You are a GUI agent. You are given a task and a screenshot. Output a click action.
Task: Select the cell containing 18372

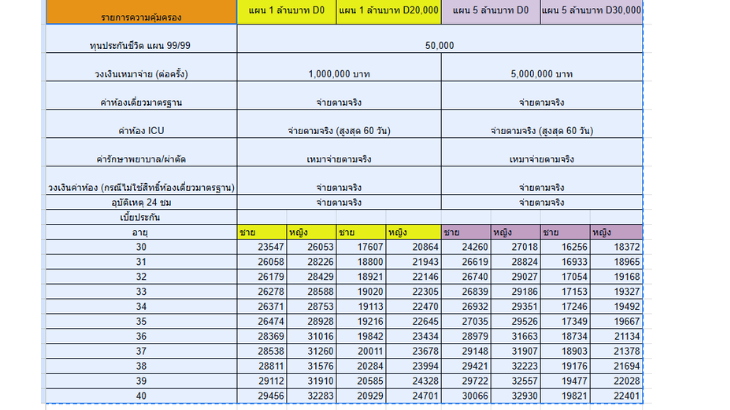click(616, 247)
